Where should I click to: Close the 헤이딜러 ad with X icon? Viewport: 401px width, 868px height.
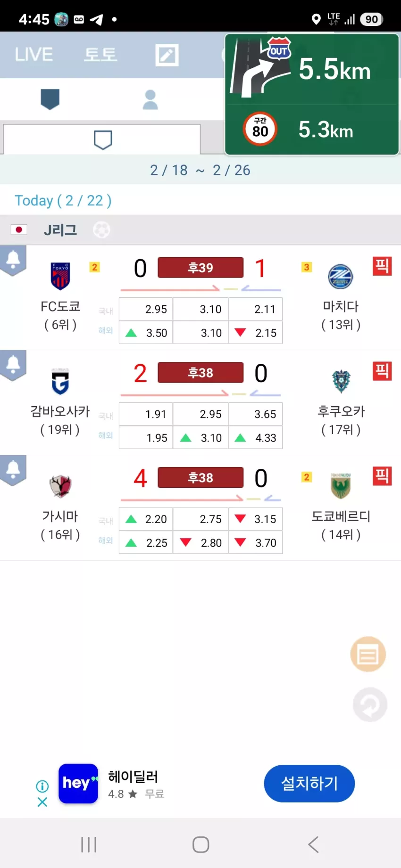coord(42,802)
